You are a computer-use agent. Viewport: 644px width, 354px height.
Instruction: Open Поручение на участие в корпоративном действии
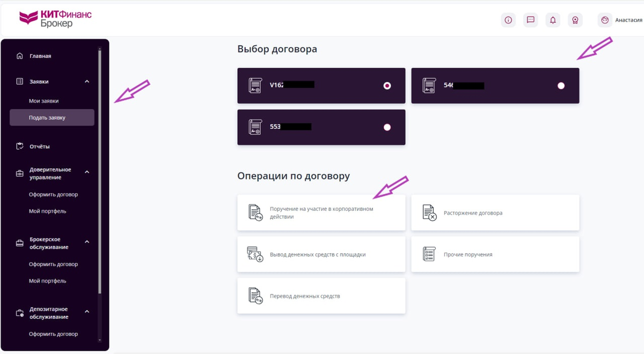tap(321, 213)
